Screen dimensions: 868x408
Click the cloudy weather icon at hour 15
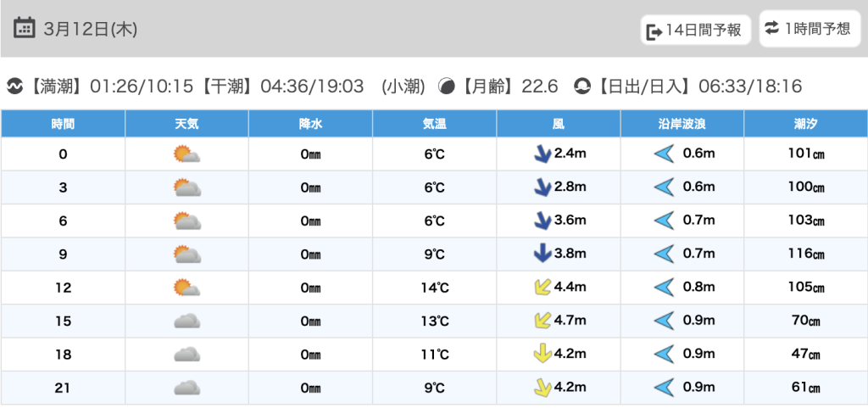pos(186,321)
